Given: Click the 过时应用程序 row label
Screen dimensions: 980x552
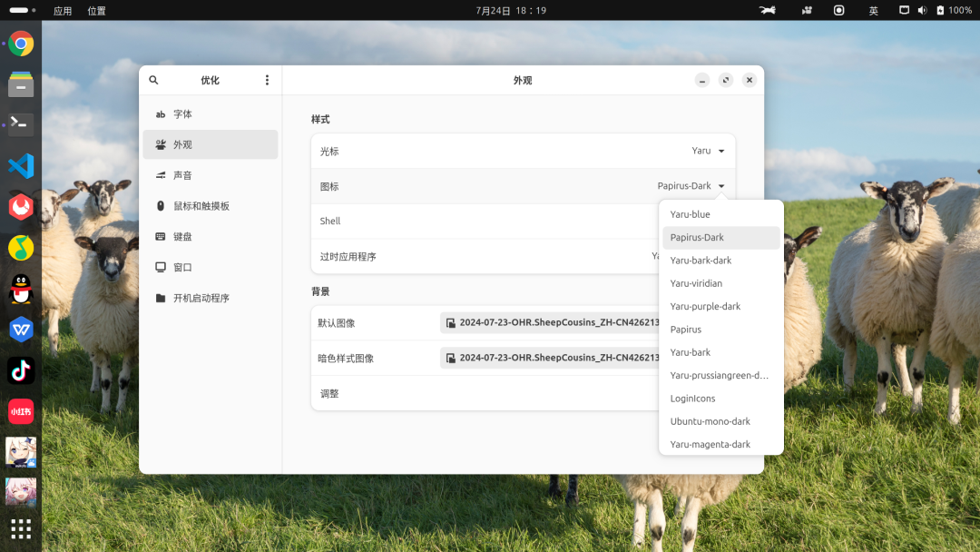Looking at the screenshot, I should point(348,256).
